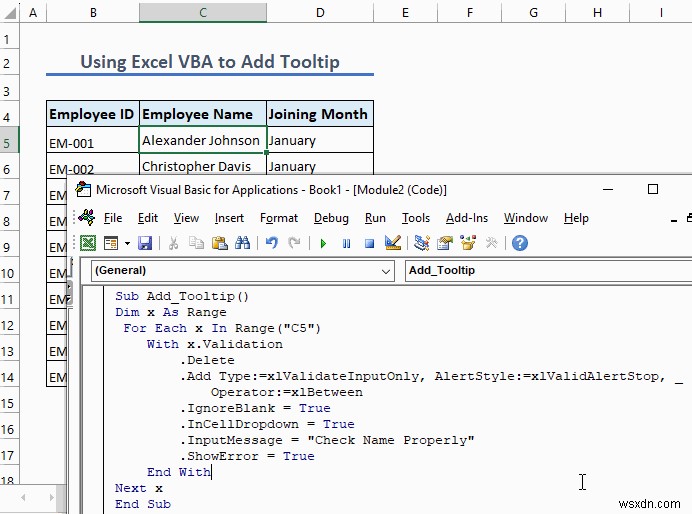Minimize the inner Module2 code window
692x514 pixels.
coord(673,219)
